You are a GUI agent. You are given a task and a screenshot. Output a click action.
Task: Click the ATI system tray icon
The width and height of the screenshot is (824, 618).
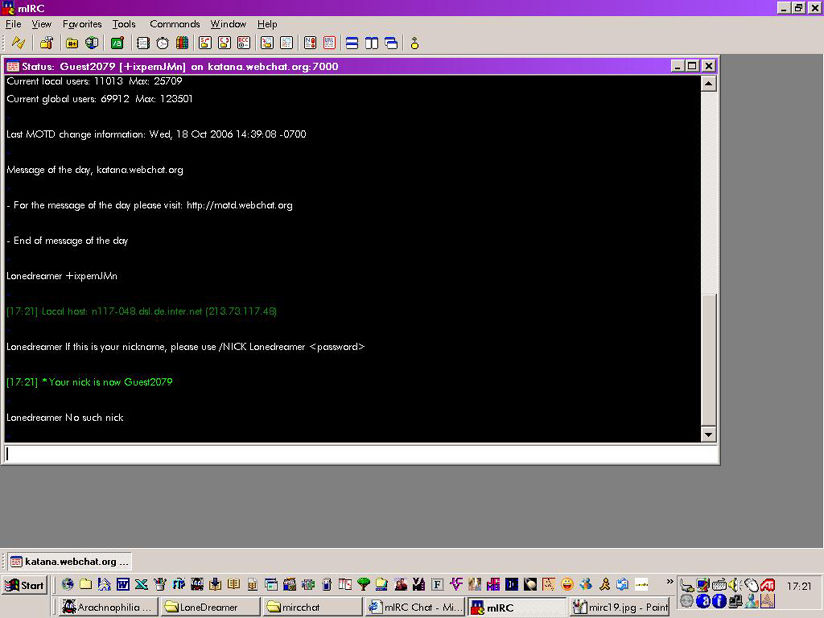tap(767, 584)
